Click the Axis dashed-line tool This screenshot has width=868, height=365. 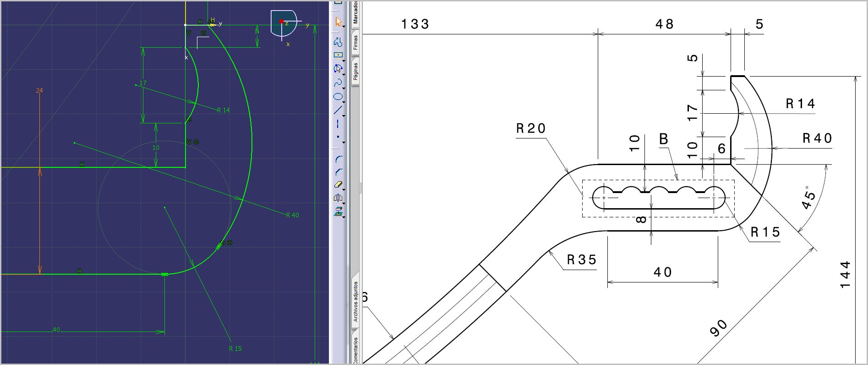pyautogui.click(x=338, y=124)
